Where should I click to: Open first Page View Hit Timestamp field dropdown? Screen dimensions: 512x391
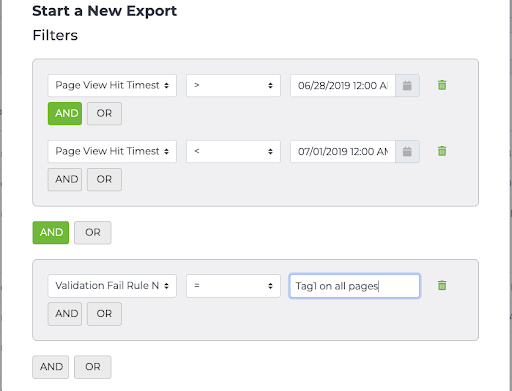pyautogui.click(x=112, y=86)
